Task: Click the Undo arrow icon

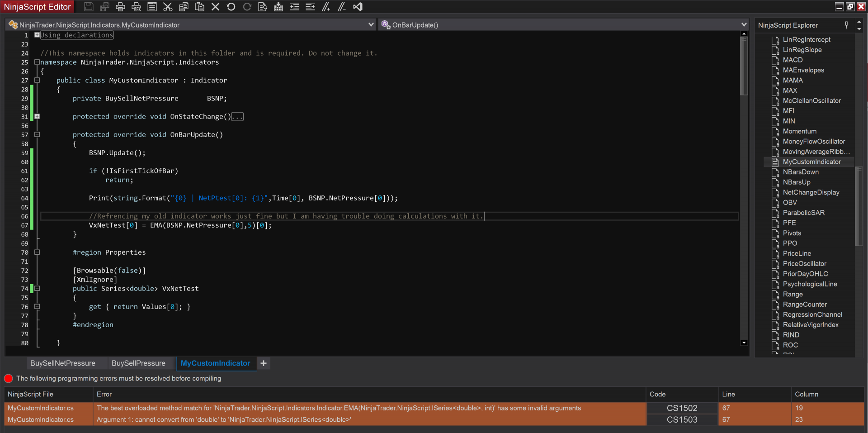Action: tap(231, 7)
